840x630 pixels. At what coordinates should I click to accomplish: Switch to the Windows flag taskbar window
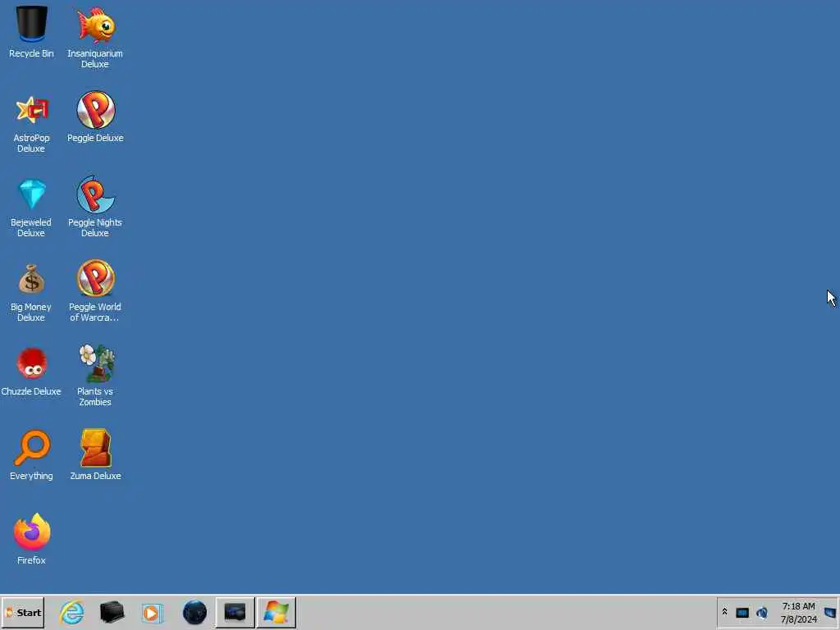(276, 612)
